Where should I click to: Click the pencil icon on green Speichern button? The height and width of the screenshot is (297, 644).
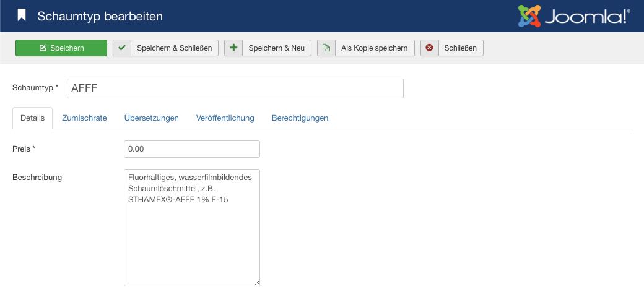click(x=43, y=48)
